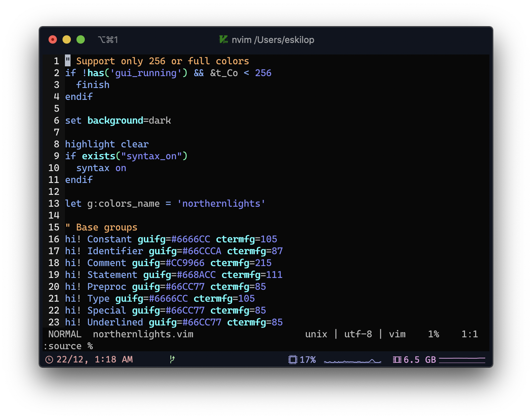
Task: Click 'endif' on line 11
Action: click(x=79, y=180)
